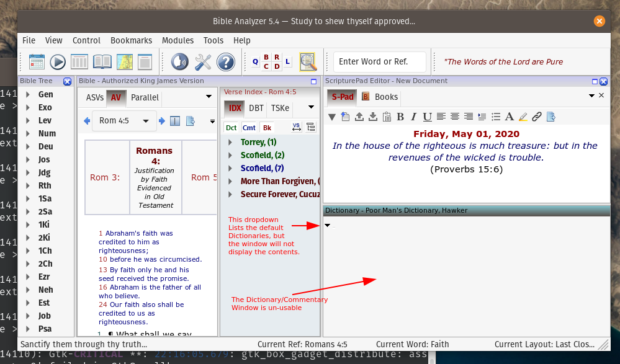Insert bullet list in ScripturePad
Screen dimensions: 620x364
(x=496, y=117)
